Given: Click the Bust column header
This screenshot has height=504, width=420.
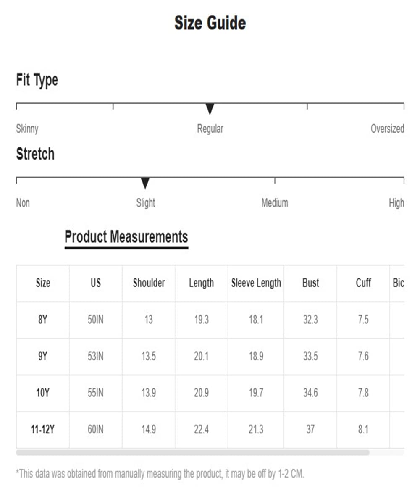Looking at the screenshot, I should [x=310, y=283].
